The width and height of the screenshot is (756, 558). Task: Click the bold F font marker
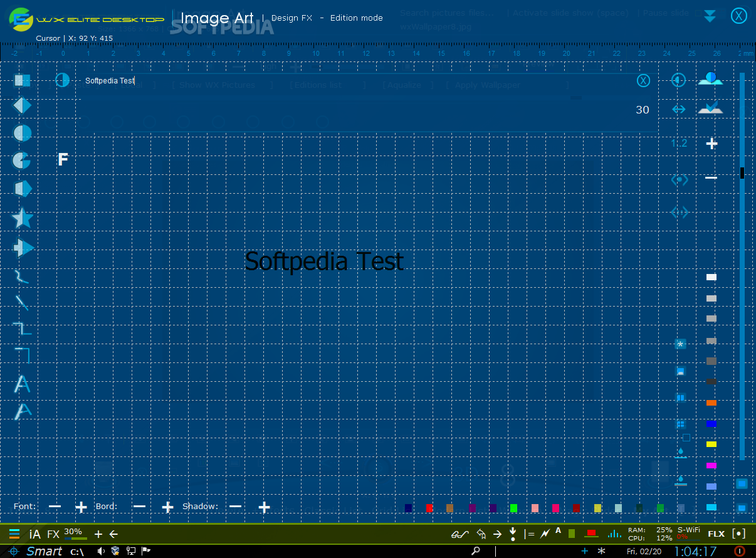pos(63,159)
